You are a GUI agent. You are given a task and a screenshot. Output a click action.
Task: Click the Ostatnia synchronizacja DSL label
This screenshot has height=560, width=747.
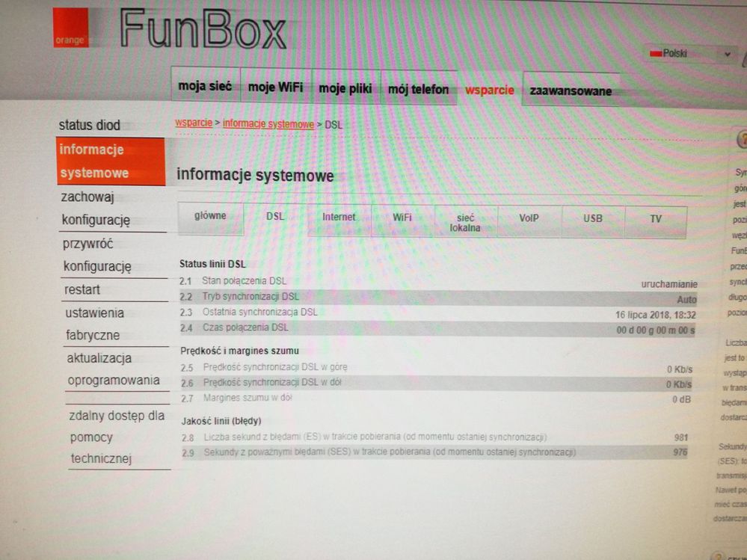[259, 313]
